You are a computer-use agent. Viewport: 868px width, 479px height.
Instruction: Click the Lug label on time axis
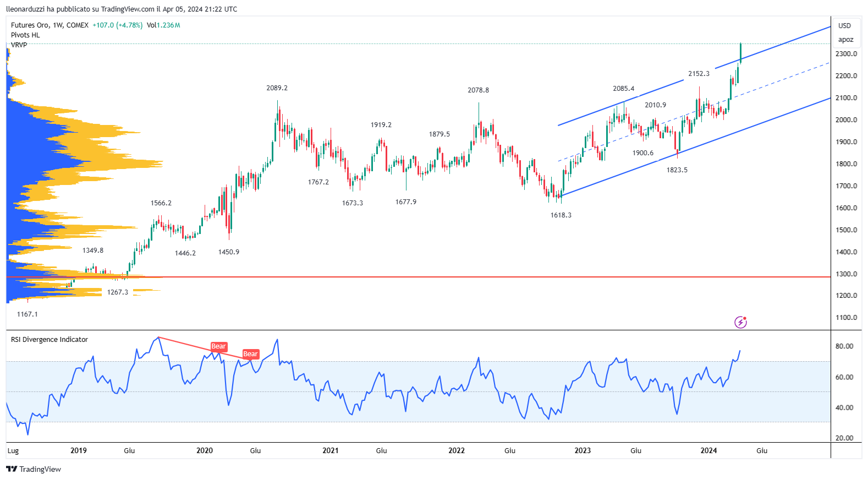tap(13, 451)
